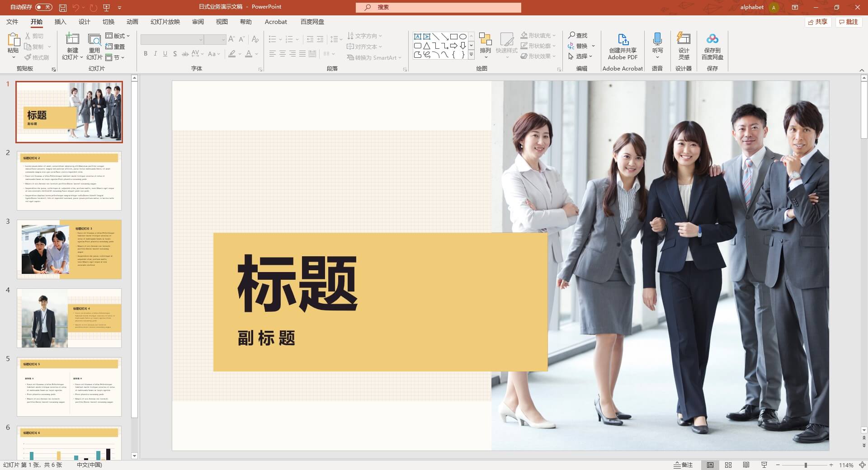Select slide 3 thumbnail in the panel
Screen dimensions: 868x470
69,249
